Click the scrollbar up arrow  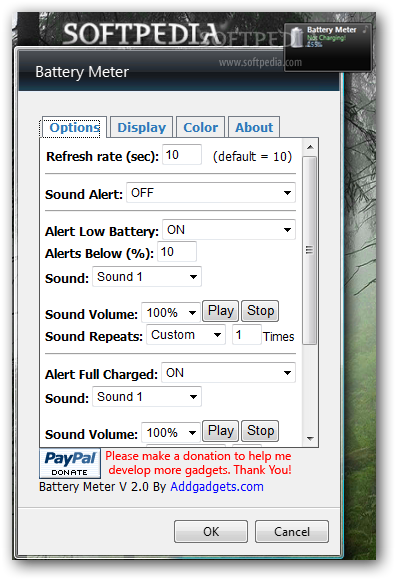pos(310,147)
